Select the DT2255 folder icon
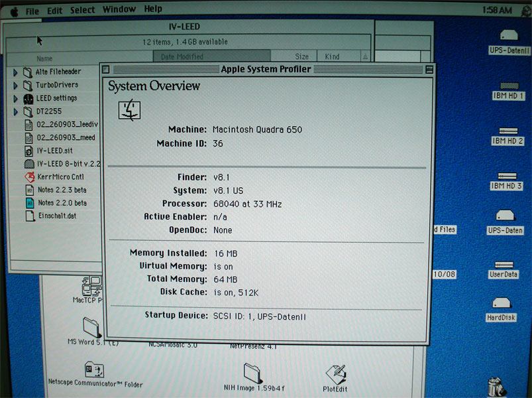Viewport: 532px width, 398px height. point(28,111)
